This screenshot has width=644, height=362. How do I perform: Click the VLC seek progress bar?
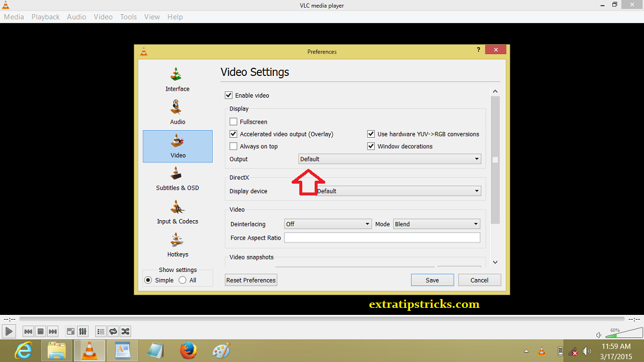[322, 319]
